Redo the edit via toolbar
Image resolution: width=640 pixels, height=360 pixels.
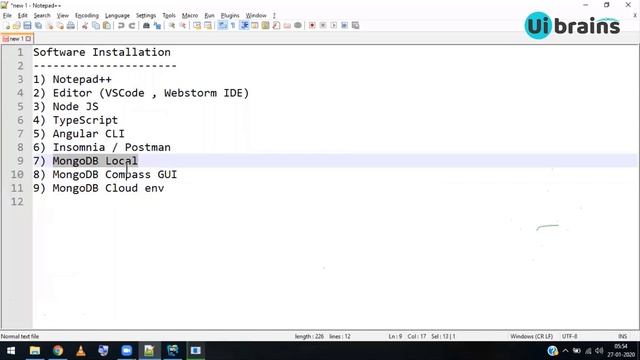[132, 25]
